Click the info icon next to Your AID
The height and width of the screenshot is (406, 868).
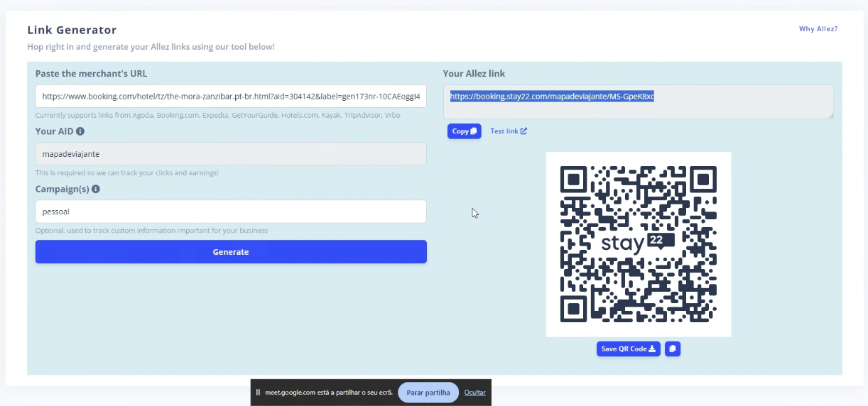tap(80, 131)
